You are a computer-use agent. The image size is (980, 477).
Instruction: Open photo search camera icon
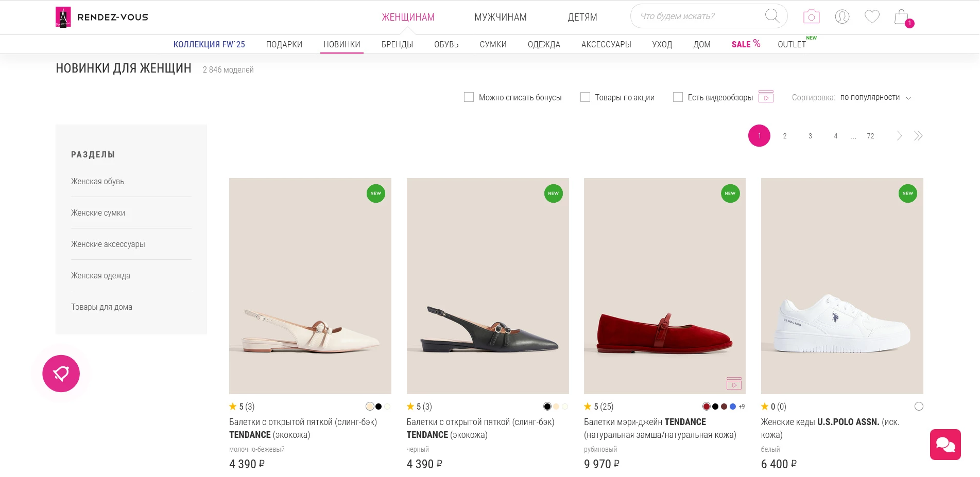pyautogui.click(x=811, y=16)
